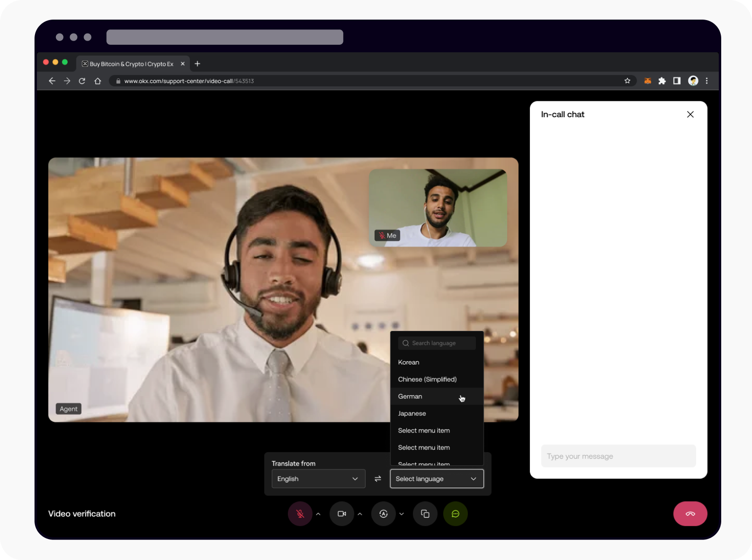Turn off your camera

click(x=342, y=513)
